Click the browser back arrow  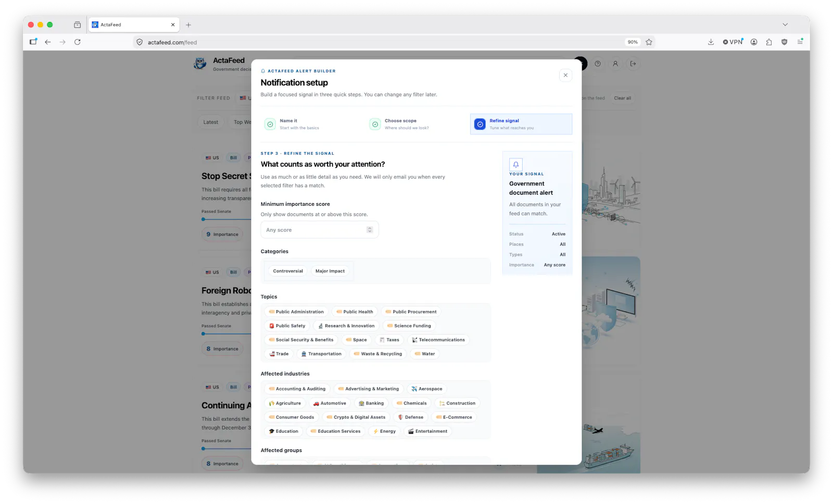(x=48, y=42)
